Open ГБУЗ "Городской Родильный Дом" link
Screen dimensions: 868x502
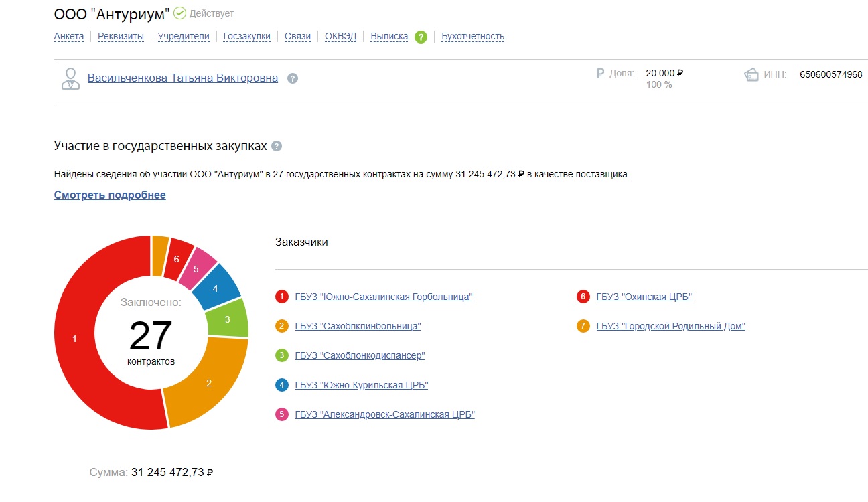coord(670,326)
